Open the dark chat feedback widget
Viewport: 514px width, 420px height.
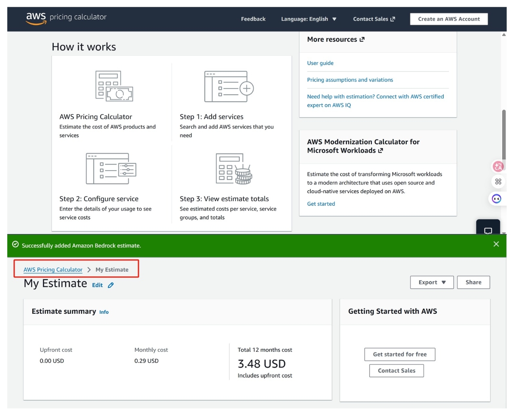tap(488, 228)
